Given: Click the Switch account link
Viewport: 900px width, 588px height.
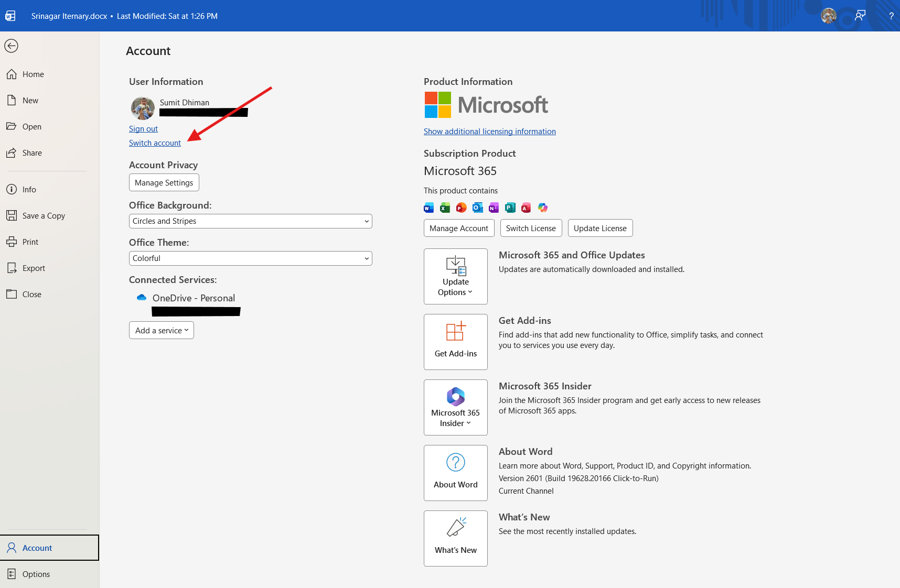Looking at the screenshot, I should click(x=155, y=143).
